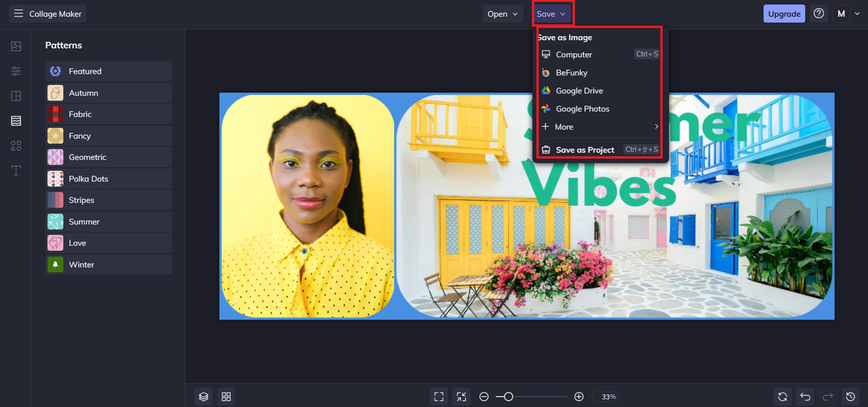Select the woman portrait collage cell

pyautogui.click(x=308, y=206)
